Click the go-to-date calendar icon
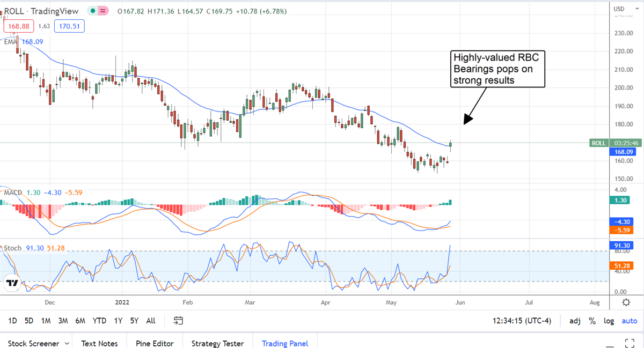644x348 pixels. tap(179, 321)
